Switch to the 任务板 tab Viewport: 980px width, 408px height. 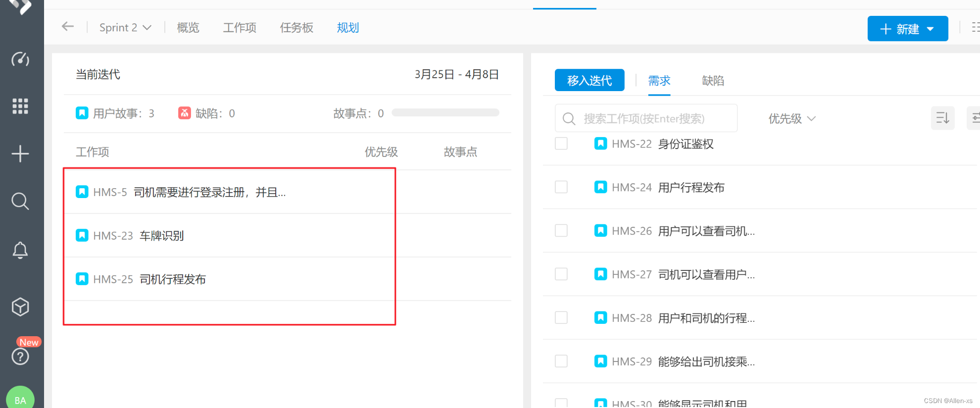click(296, 28)
